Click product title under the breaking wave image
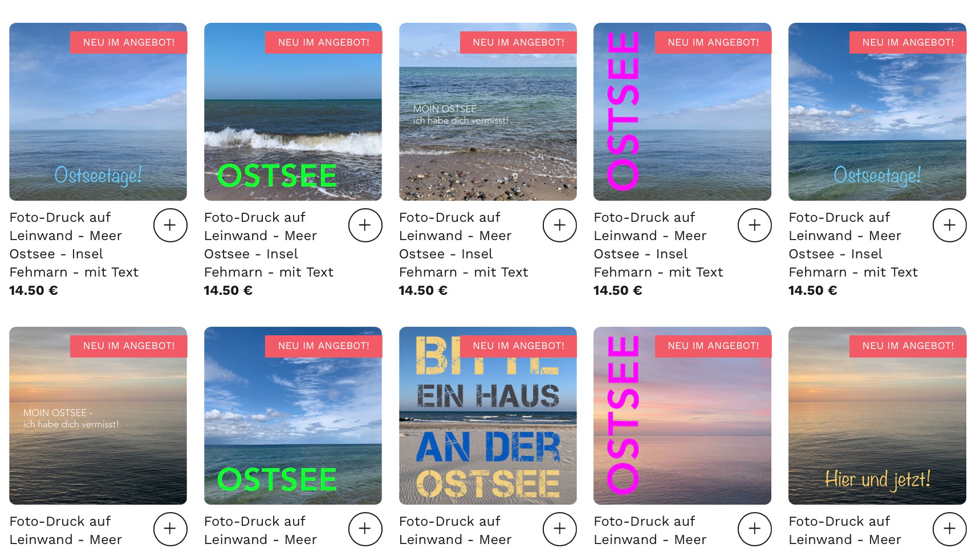The height and width of the screenshot is (552, 980). tap(269, 245)
